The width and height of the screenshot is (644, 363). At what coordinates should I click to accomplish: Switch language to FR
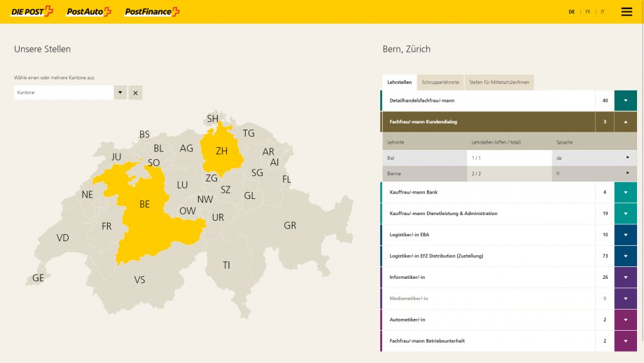click(588, 12)
